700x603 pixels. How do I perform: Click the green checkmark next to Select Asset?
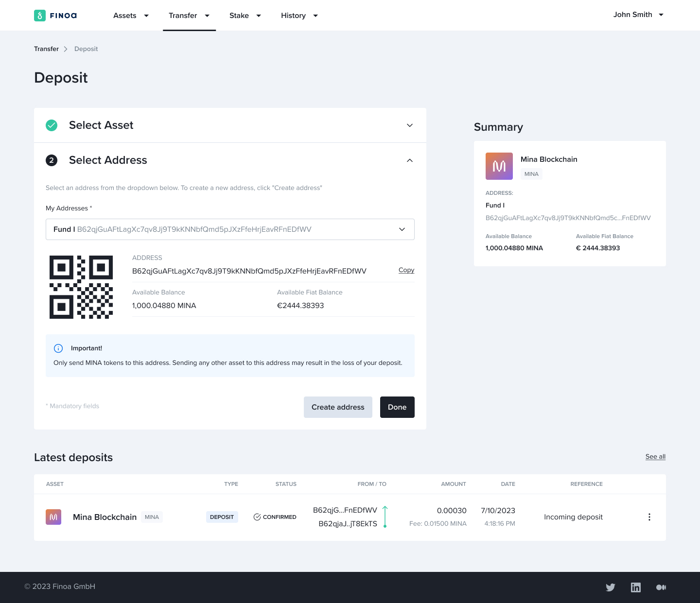pyautogui.click(x=52, y=125)
